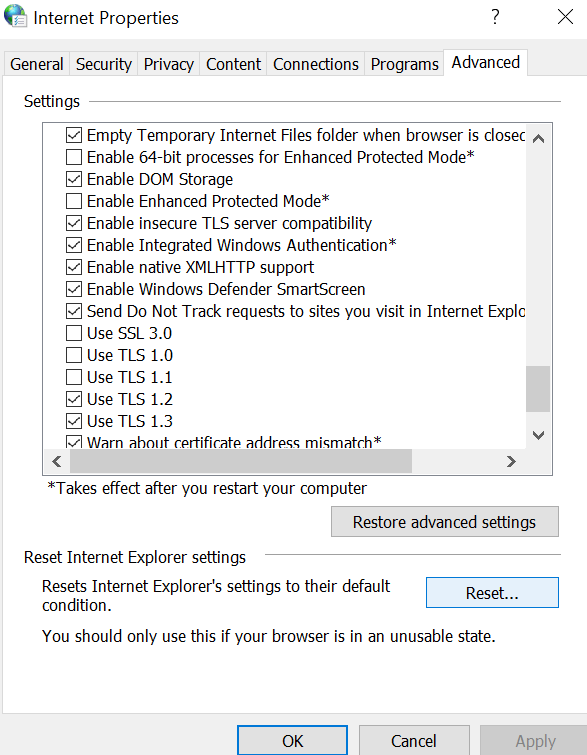This screenshot has width=587, height=755.
Task: Enable Use TLS 1.0 option
Action: tap(74, 355)
